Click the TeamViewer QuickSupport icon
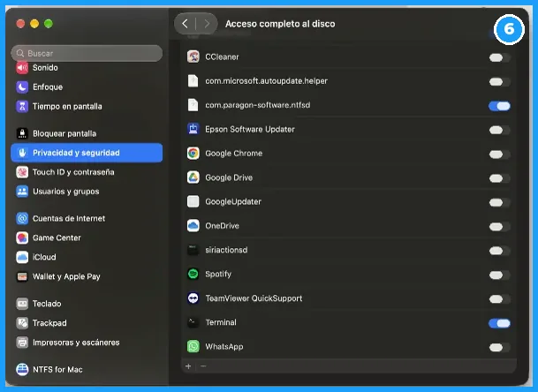 point(193,298)
